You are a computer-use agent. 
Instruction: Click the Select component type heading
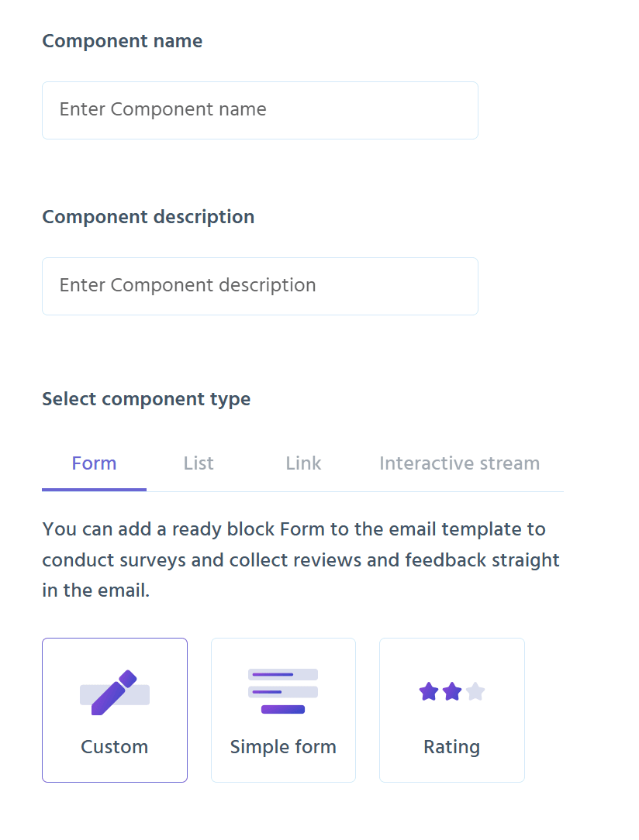coord(146,399)
